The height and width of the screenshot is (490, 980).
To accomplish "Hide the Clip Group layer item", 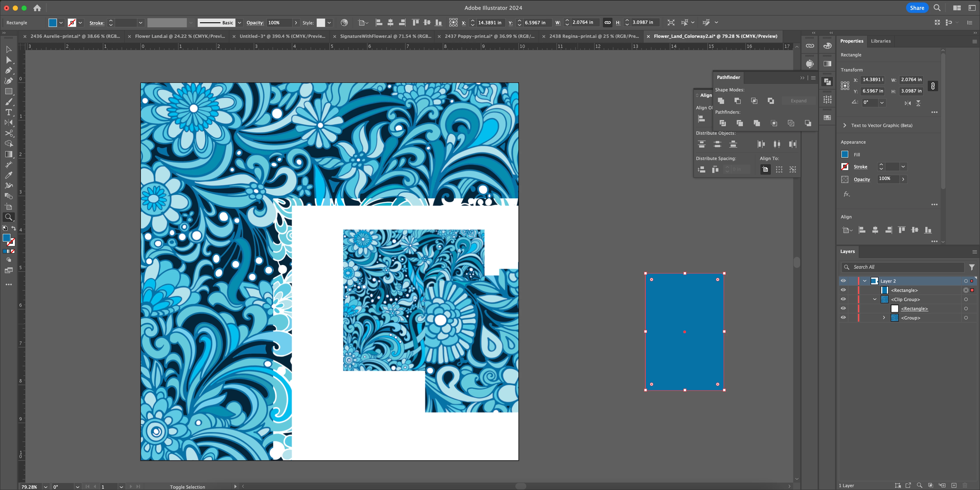I will (x=843, y=299).
